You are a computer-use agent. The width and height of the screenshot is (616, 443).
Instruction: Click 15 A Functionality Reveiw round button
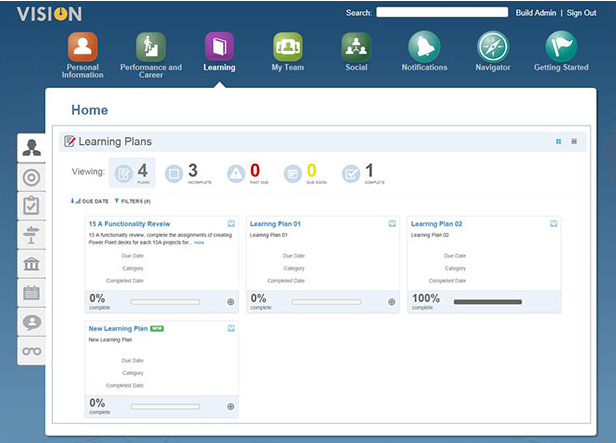point(231,302)
